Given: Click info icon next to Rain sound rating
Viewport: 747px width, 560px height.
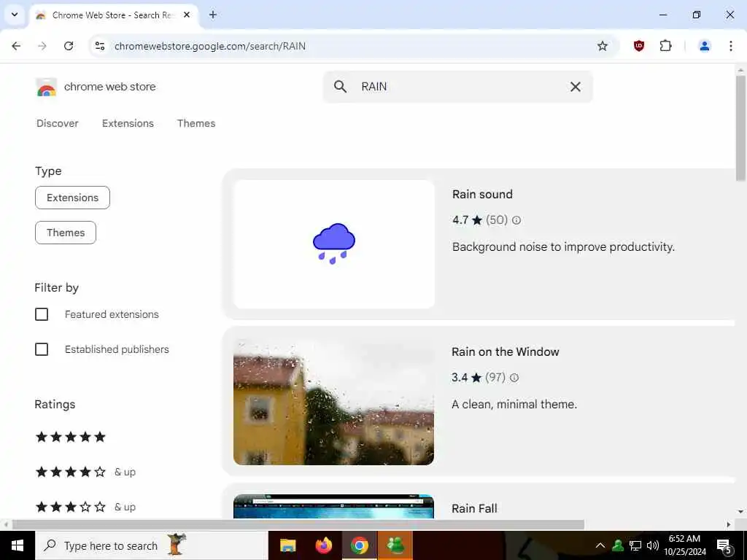Looking at the screenshot, I should [x=516, y=220].
